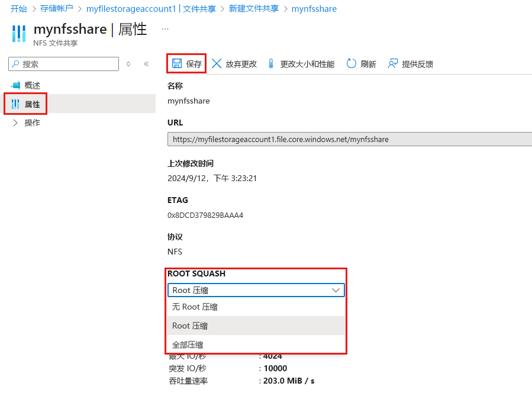The image size is (532, 396).
Task: Click the throughput value 203.0 MiB / s
Action: tap(289, 381)
